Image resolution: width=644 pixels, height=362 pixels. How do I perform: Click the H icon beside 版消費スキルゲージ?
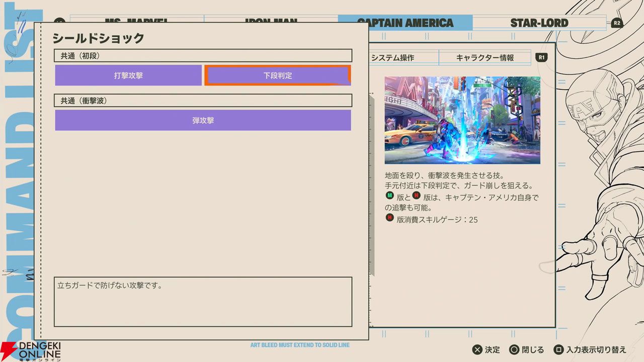[x=389, y=218]
